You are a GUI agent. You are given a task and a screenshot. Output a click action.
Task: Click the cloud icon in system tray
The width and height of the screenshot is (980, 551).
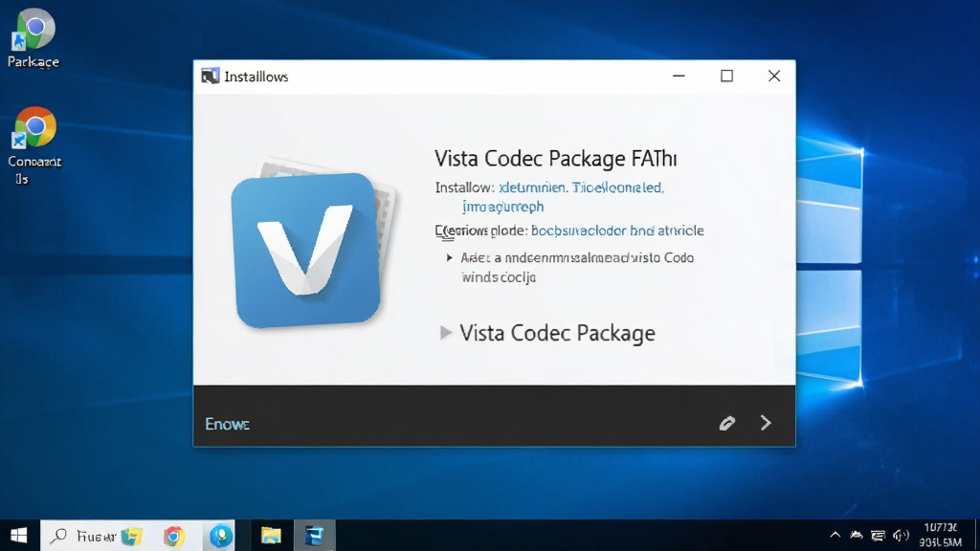tap(857, 536)
